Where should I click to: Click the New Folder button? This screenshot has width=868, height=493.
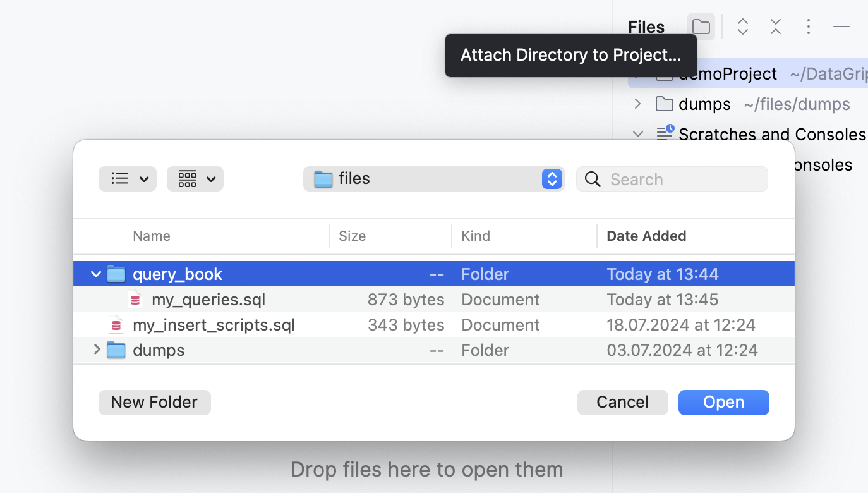[154, 402]
